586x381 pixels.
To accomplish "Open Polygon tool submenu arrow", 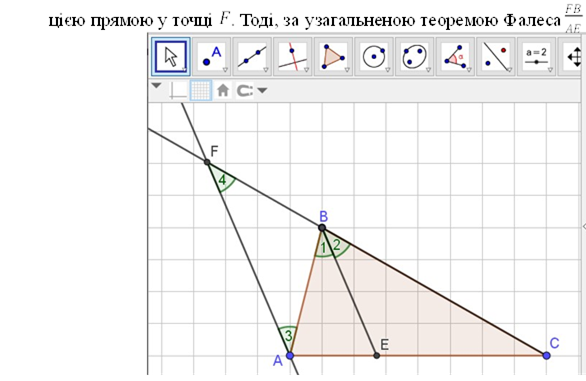I will pos(347,70).
